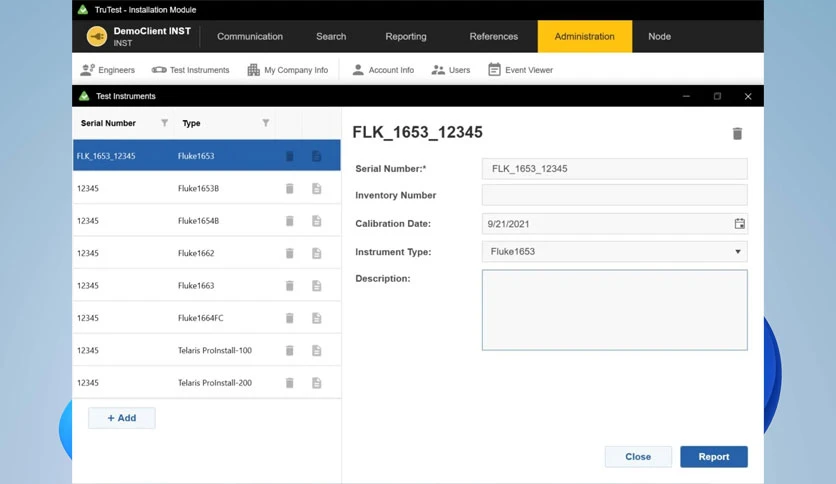Select the Fluke1663 instrument row
The image size is (836, 484).
coord(206,286)
